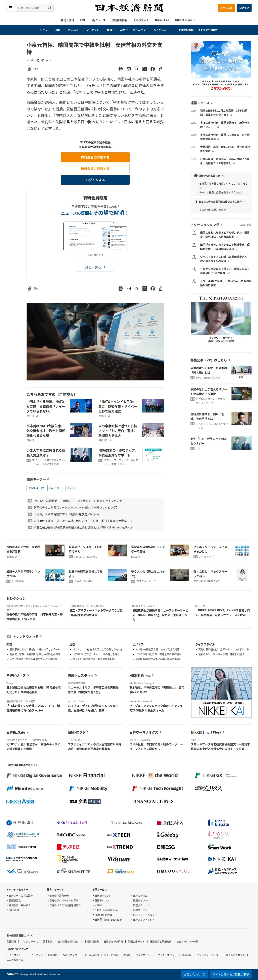Open the 日経CNBC online logo
Image resolution: width=258 pixels, height=980 pixels.
click(71, 835)
